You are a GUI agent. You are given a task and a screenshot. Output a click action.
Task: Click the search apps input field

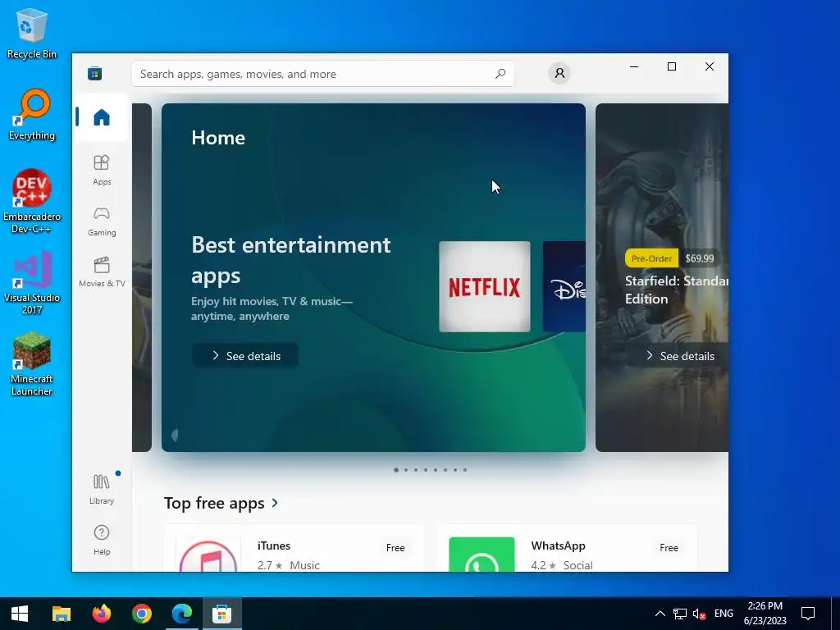[x=323, y=74]
